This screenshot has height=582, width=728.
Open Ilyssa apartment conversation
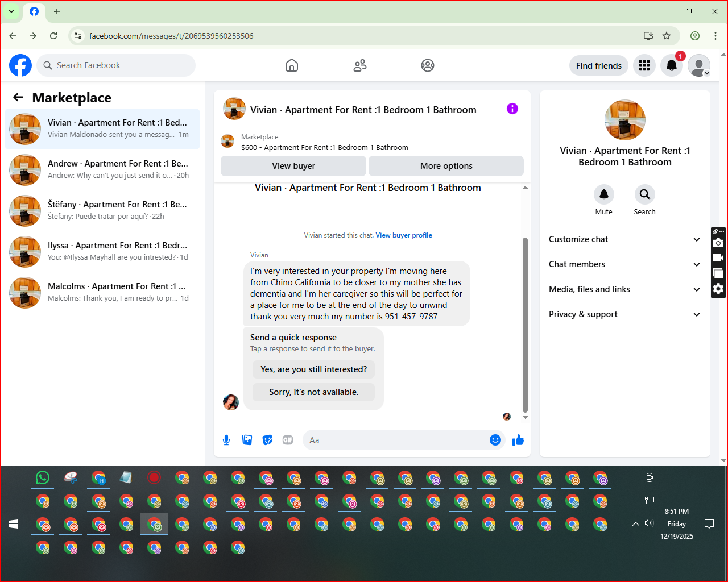[x=102, y=252]
